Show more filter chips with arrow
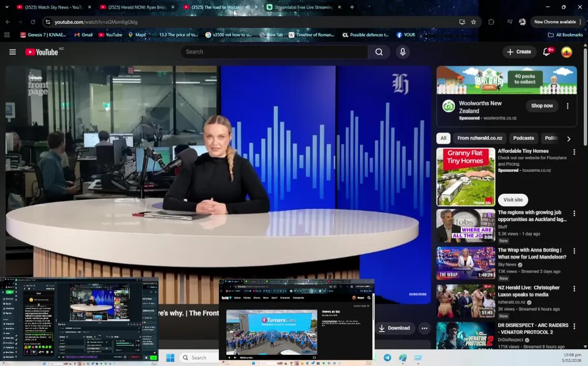This screenshot has height=366, width=588. click(569, 139)
